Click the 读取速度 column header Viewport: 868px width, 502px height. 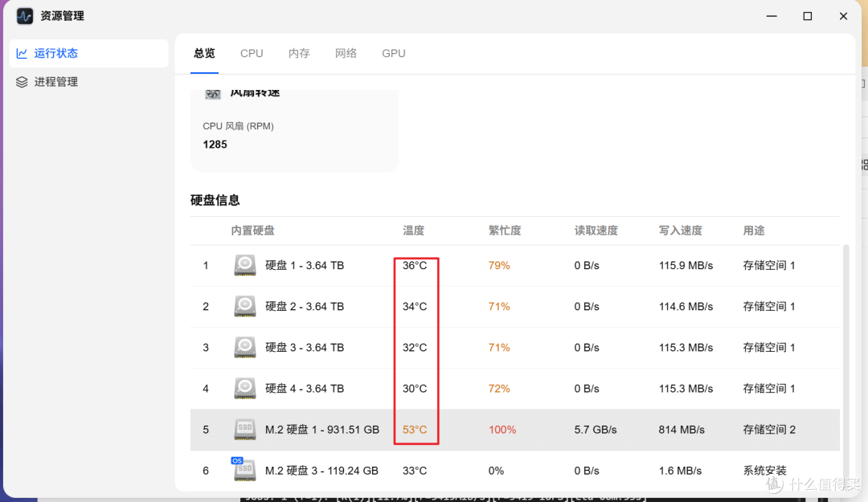coord(596,231)
